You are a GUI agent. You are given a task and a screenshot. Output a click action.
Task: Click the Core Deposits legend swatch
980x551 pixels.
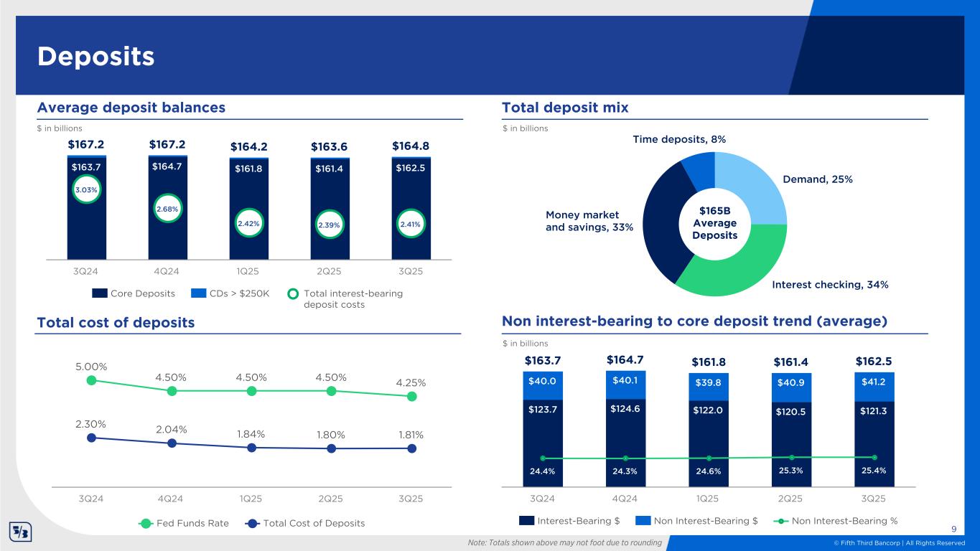pyautogui.click(x=99, y=293)
